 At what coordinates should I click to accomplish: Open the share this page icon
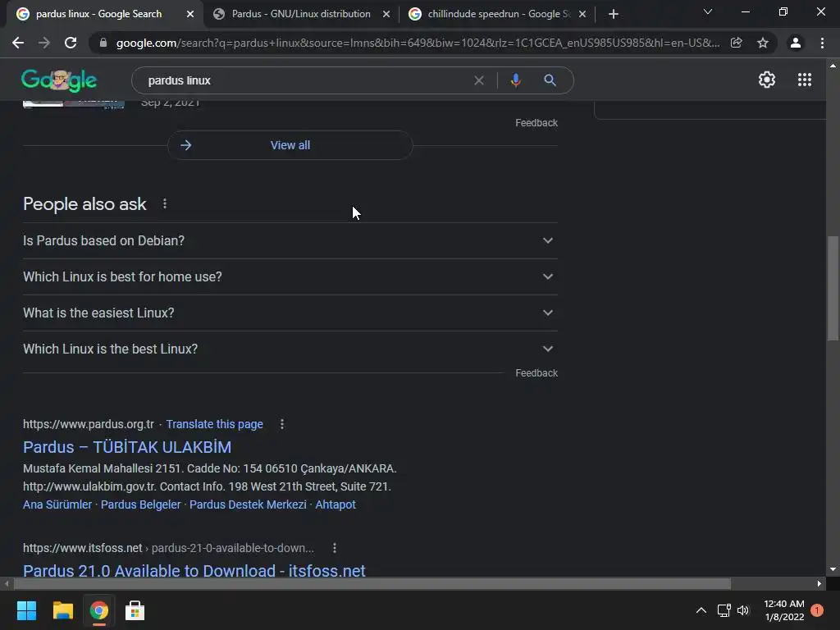click(x=737, y=43)
